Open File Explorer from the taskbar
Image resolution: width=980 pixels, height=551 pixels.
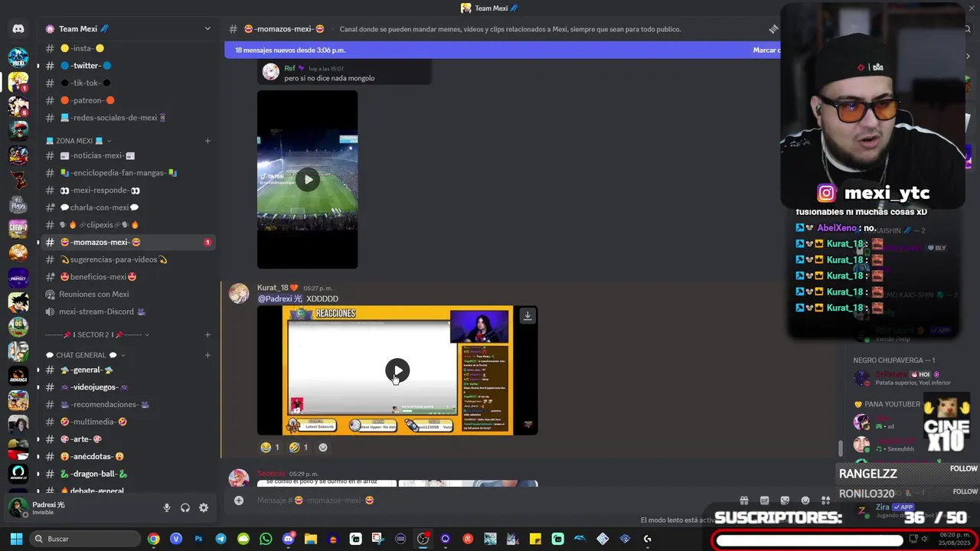pos(310,539)
